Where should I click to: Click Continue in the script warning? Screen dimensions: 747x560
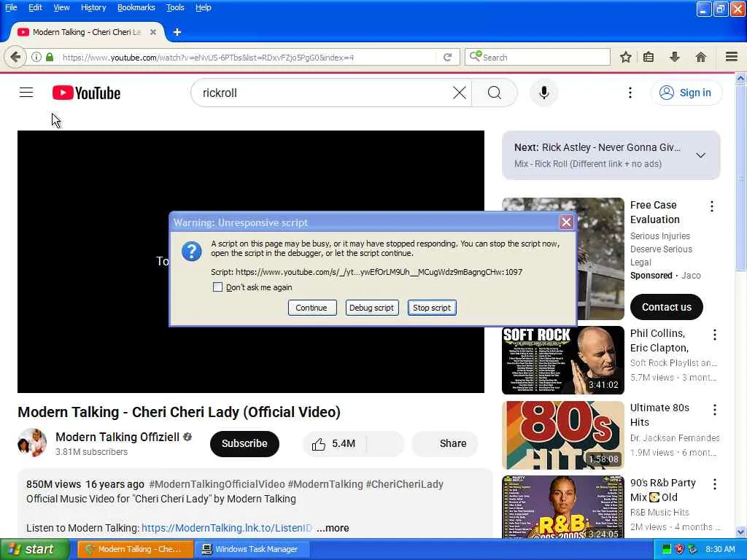311,308
